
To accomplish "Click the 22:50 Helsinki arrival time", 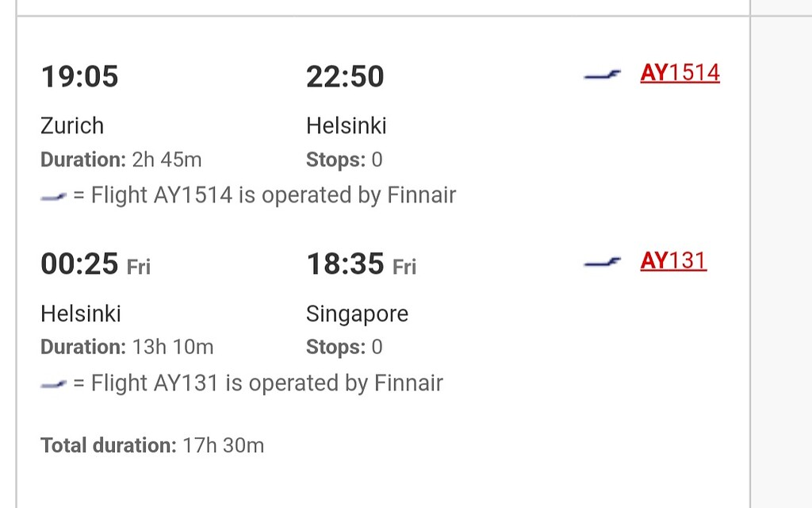I will [345, 76].
